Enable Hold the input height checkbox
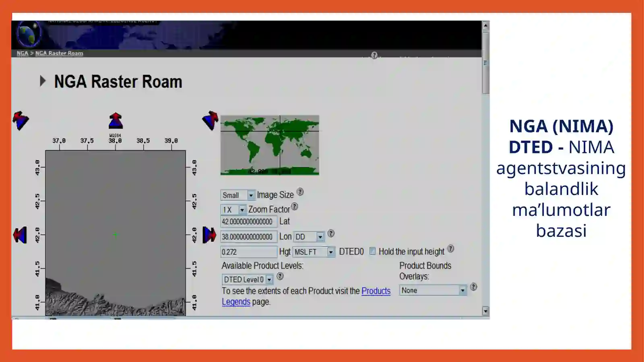Image resolution: width=644 pixels, height=362 pixels. 373,251
